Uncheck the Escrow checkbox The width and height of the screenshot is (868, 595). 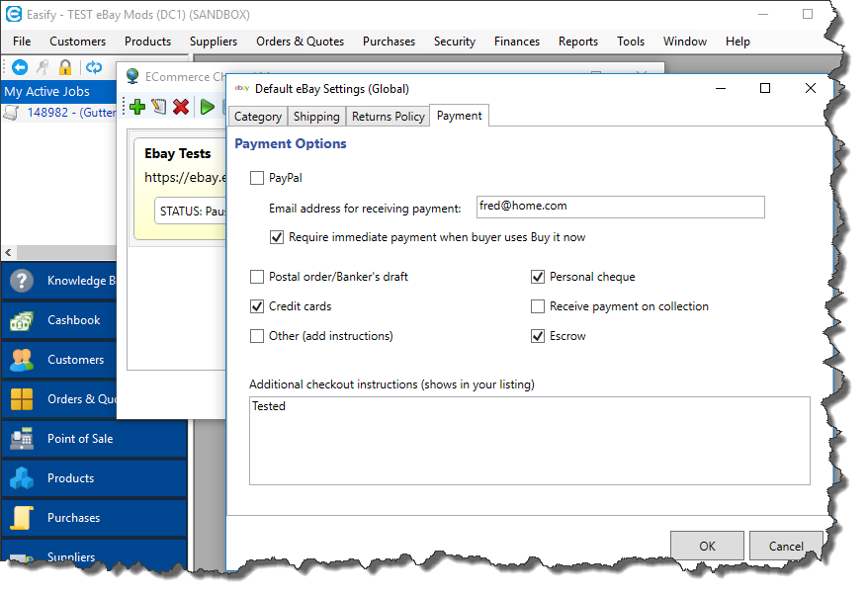coord(539,336)
